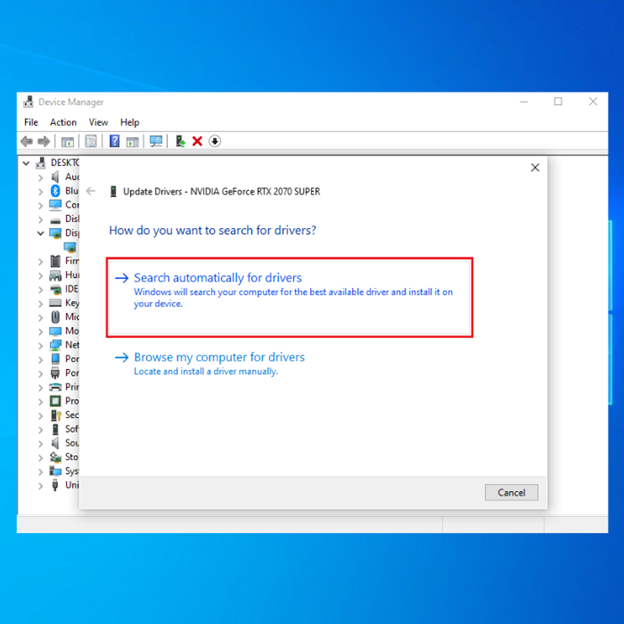Viewport: 624px width, 624px height.
Task: Open the View menu
Action: (x=98, y=122)
